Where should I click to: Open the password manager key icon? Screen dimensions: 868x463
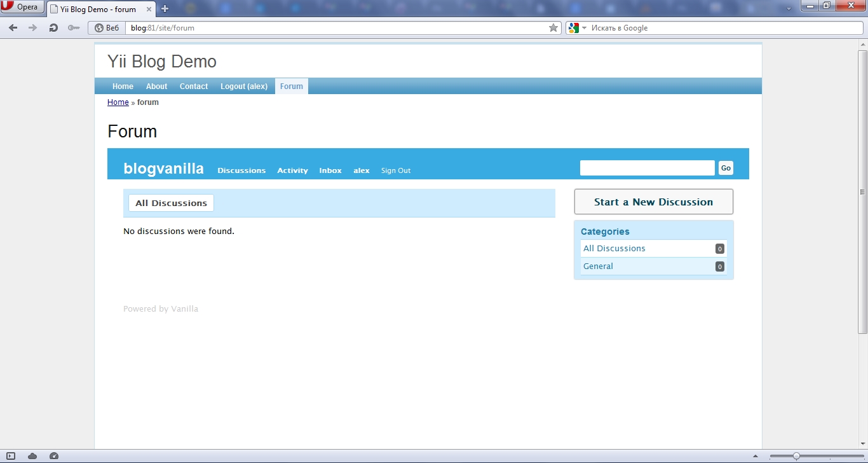pos(74,28)
